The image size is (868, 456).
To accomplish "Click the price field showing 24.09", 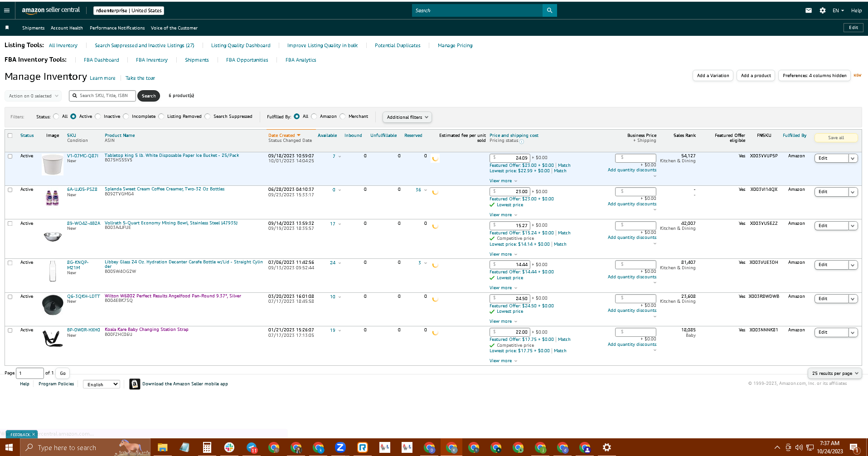I will [x=510, y=158].
